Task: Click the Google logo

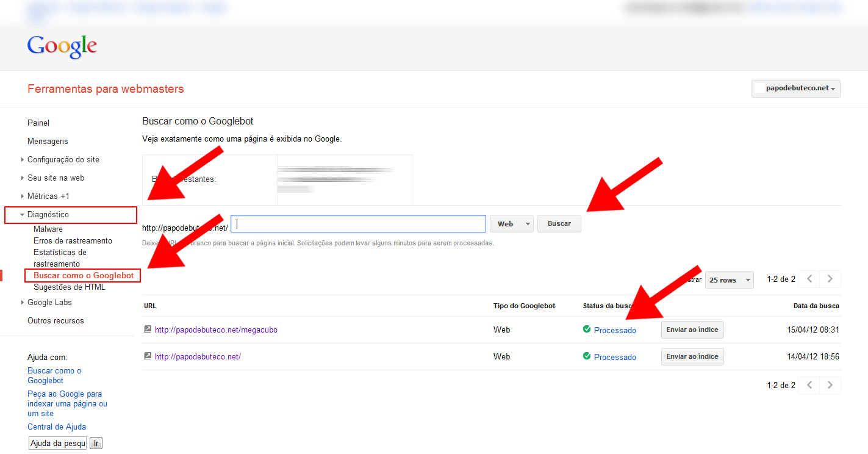Action: click(x=62, y=46)
